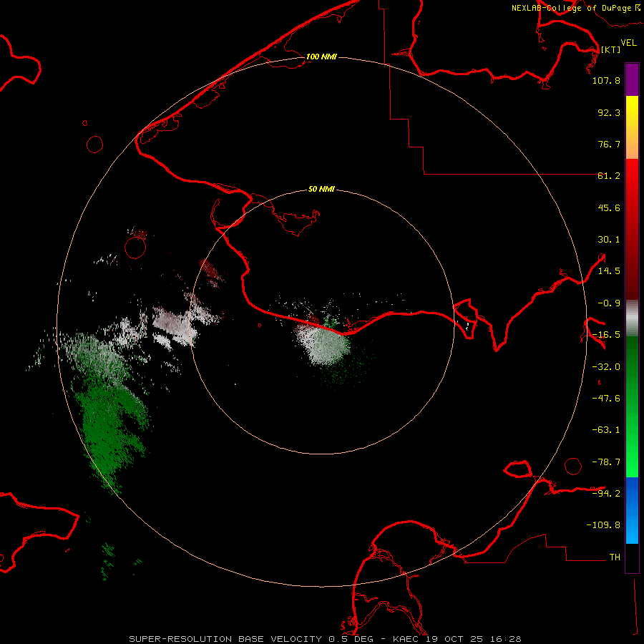Click the -0.9 velocity scale value

click(609, 303)
